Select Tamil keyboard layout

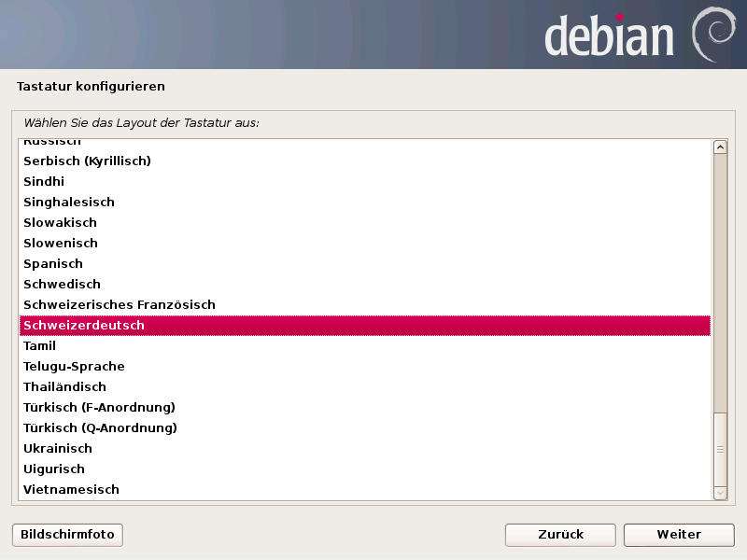(39, 345)
